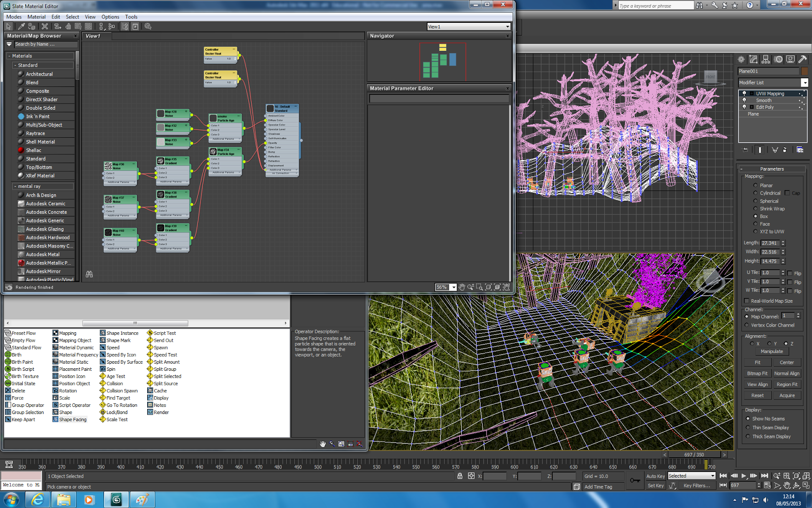Collapse the Standard materials group
Viewport: 812px width, 508px height.
coord(16,65)
